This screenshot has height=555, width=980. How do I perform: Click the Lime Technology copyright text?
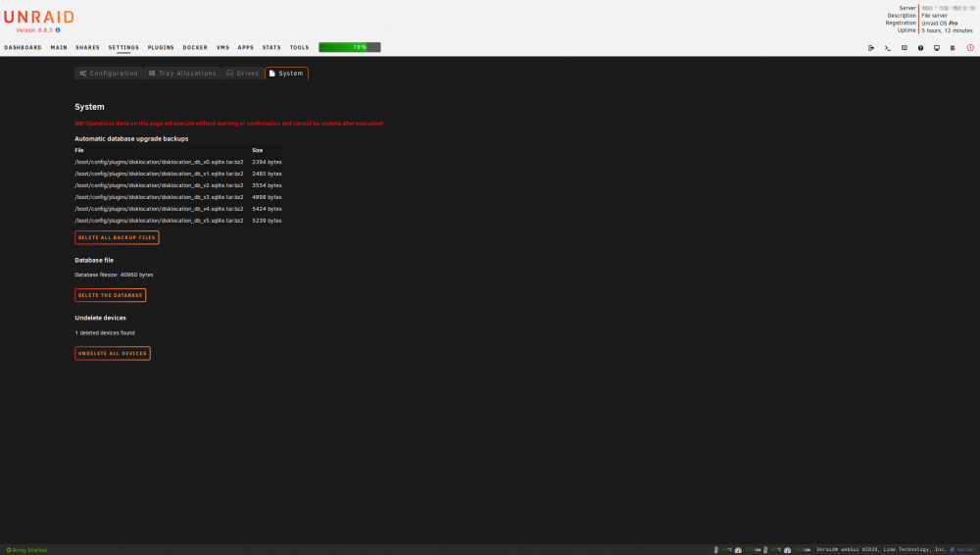[x=881, y=550]
